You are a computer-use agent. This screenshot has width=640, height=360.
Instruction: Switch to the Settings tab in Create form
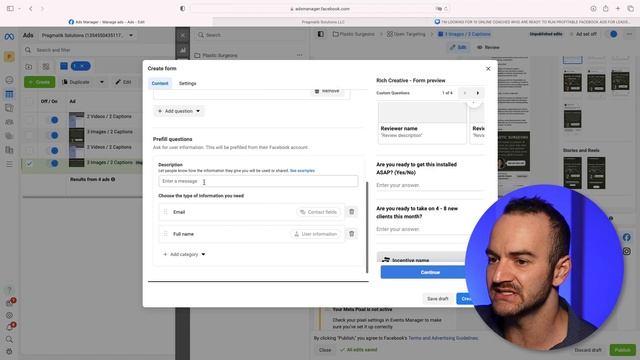pos(188,83)
